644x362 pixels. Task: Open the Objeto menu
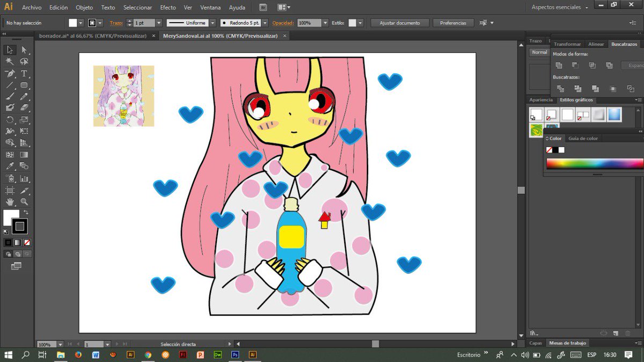coord(84,8)
